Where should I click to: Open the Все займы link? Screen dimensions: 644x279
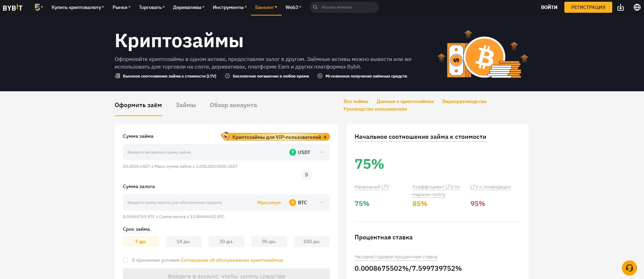(356, 101)
